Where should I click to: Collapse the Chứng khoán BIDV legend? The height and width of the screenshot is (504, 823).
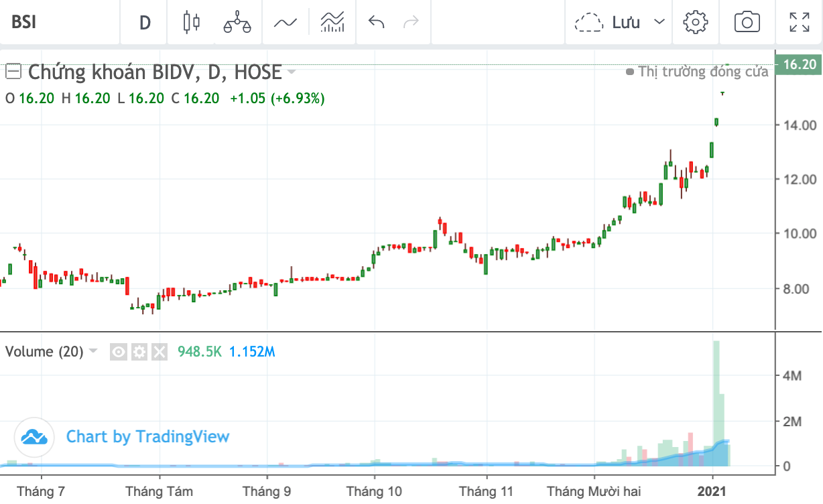coord(13,70)
